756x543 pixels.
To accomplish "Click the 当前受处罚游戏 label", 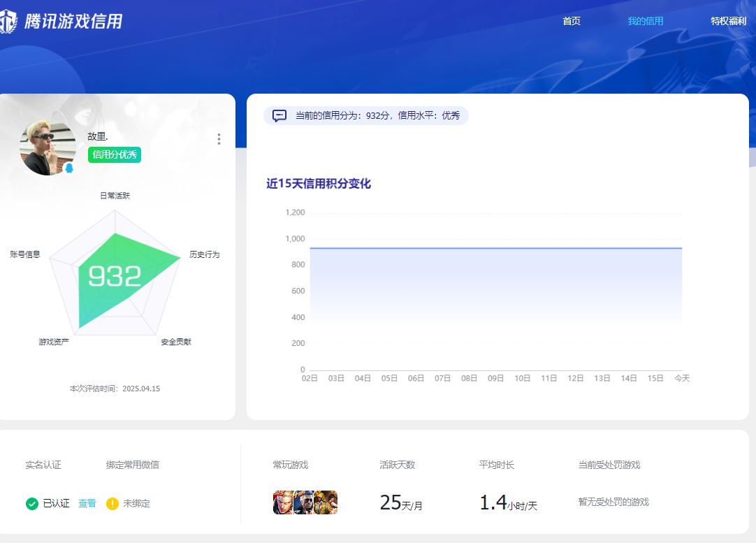I will [x=609, y=465].
